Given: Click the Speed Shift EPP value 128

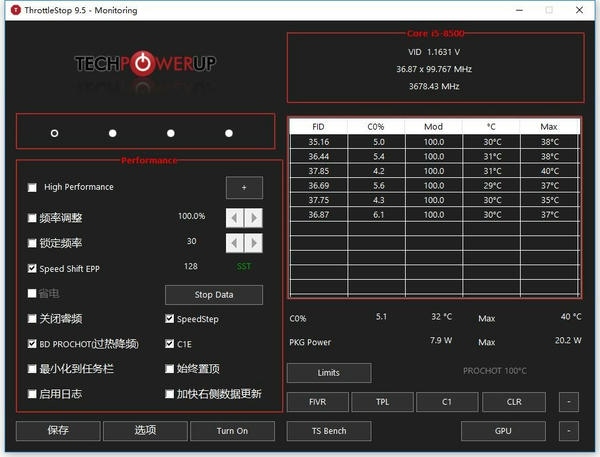Looking at the screenshot, I should (x=191, y=266).
